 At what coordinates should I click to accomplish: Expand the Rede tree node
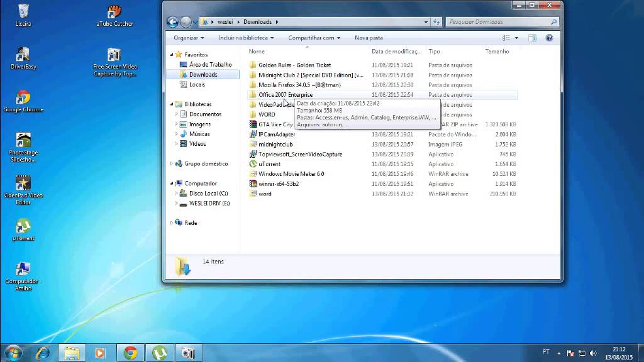172,223
